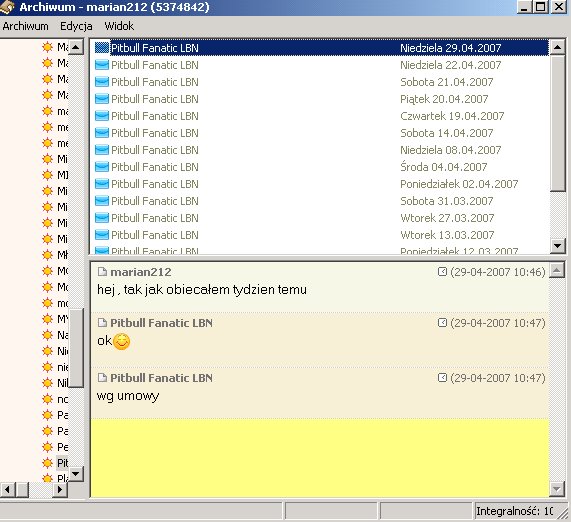Viewport: 571px width, 522px height.
Task: Select conversation from Sobota 14.04.2007
Action: point(321,133)
